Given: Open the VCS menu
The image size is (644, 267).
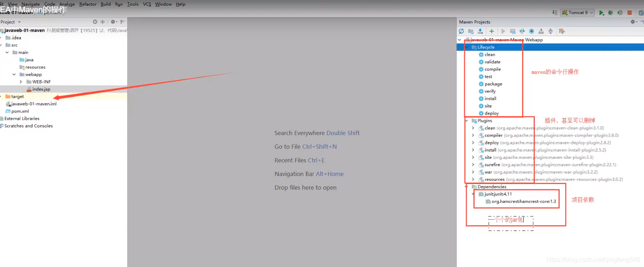Looking at the screenshot, I should (x=147, y=4).
